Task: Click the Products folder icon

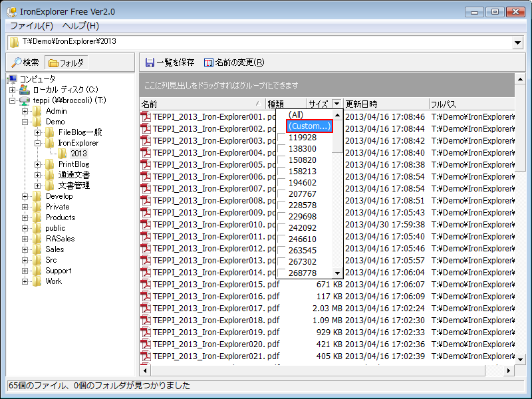Action: tap(37, 217)
